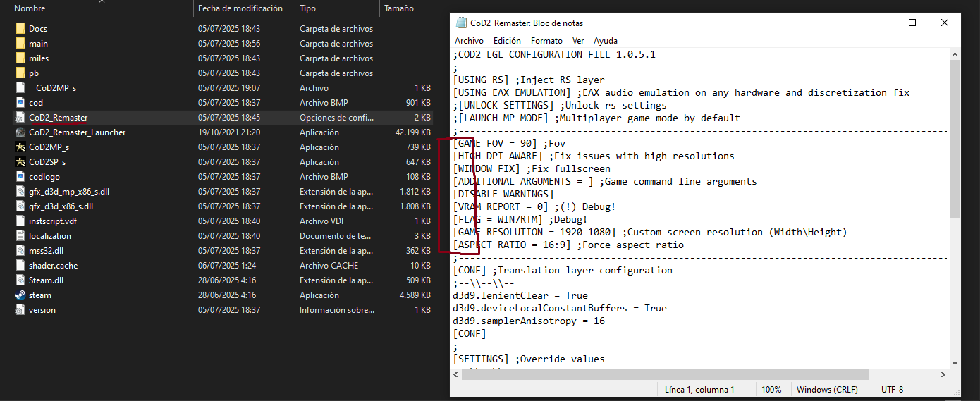Image resolution: width=980 pixels, height=401 pixels.
Task: Click the '[ADDITIONAL ARGUMENTS = ]' line
Action: point(605,181)
